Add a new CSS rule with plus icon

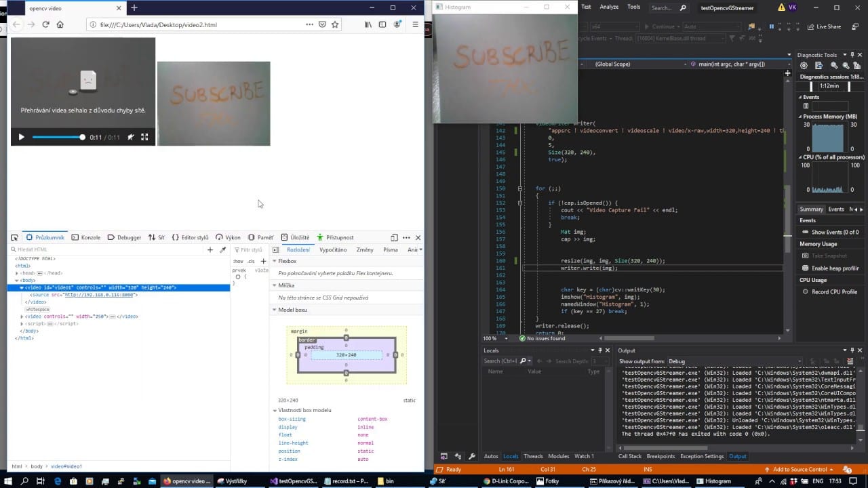point(264,261)
